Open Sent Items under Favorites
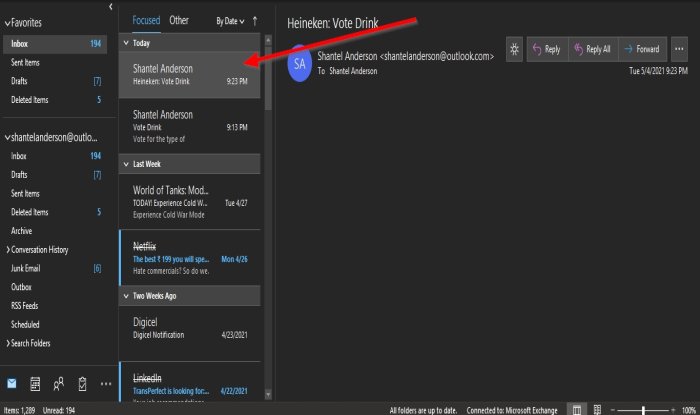 (x=55, y=62)
